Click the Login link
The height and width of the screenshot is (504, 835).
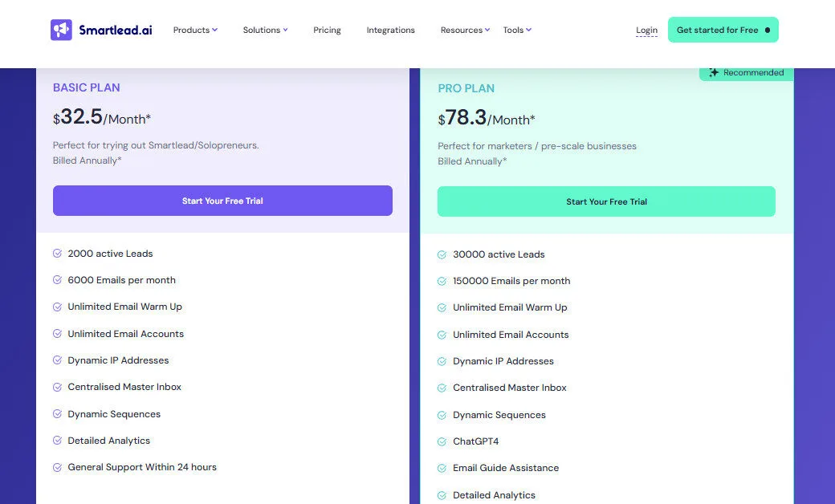[x=646, y=30]
